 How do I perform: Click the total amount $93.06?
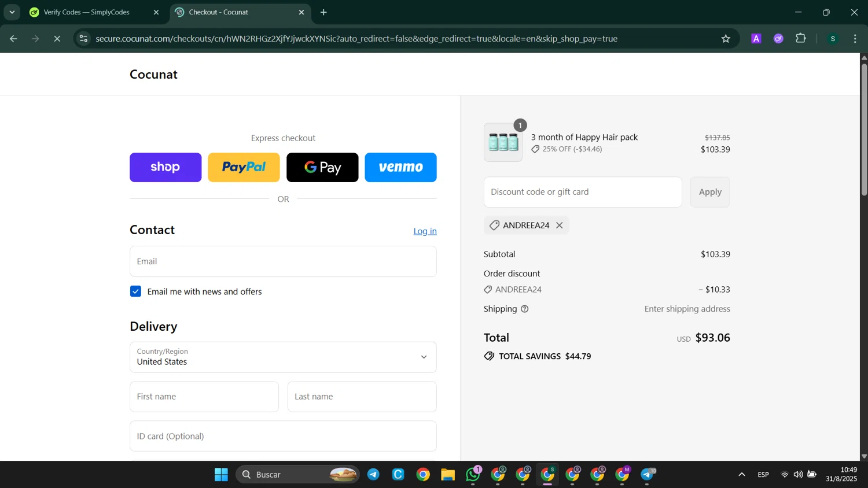point(712,338)
